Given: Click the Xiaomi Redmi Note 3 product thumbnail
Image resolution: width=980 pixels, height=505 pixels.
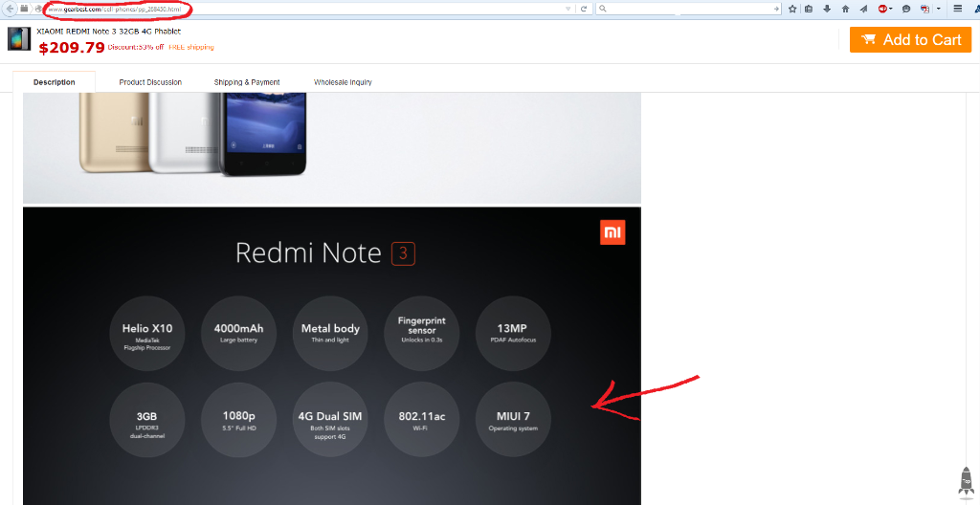Looking at the screenshot, I should pos(19,39).
